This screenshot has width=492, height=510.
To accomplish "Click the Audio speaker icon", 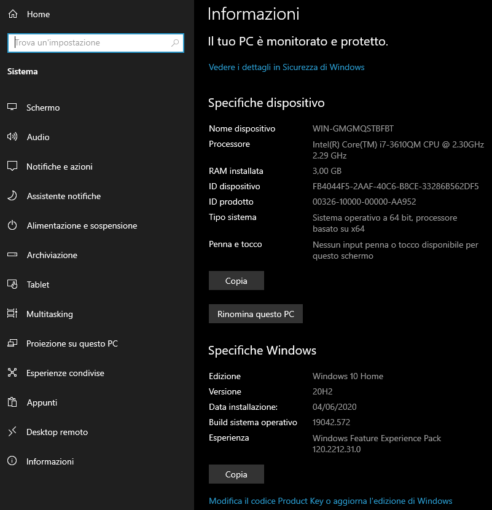I will point(12,137).
